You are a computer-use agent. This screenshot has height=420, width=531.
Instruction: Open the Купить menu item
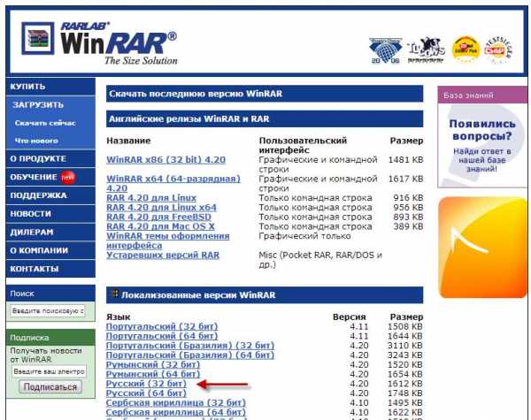pyautogui.click(x=50, y=87)
